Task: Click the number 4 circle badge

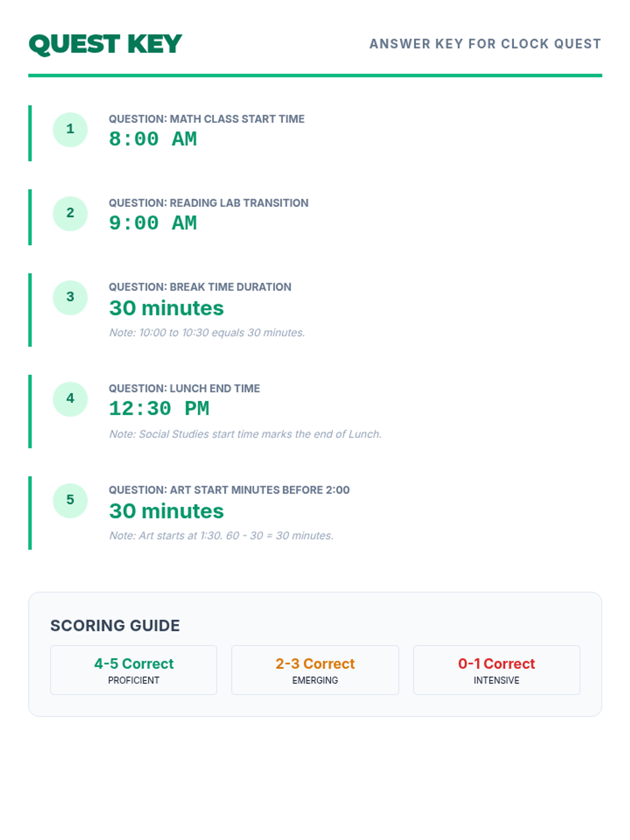Action: coord(70,398)
